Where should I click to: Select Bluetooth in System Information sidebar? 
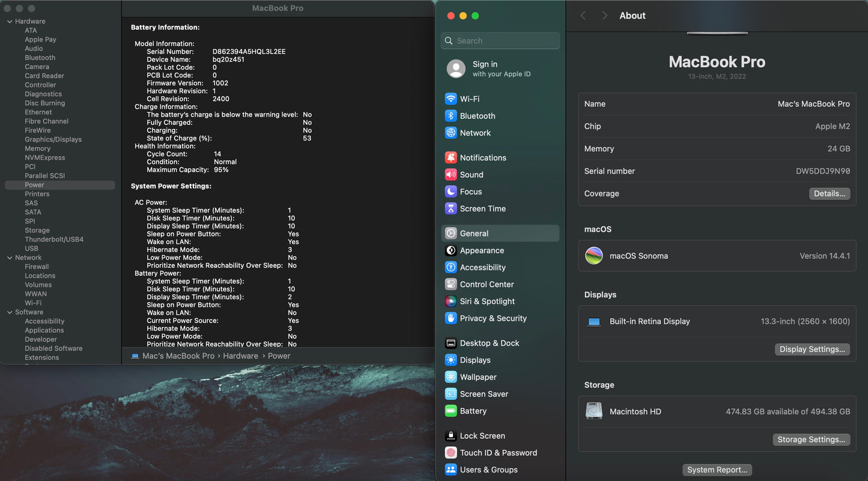40,58
